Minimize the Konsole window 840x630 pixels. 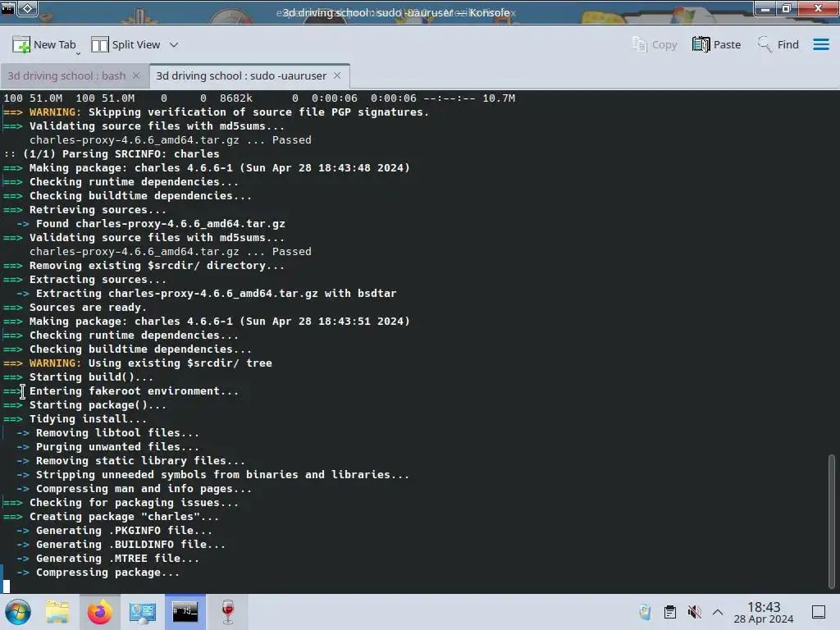pyautogui.click(x=765, y=9)
